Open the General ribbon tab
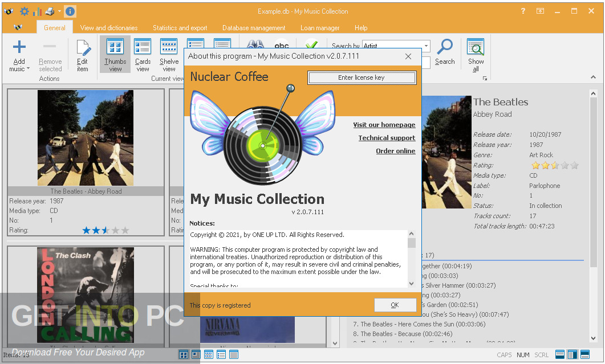605x364 pixels. (54, 28)
